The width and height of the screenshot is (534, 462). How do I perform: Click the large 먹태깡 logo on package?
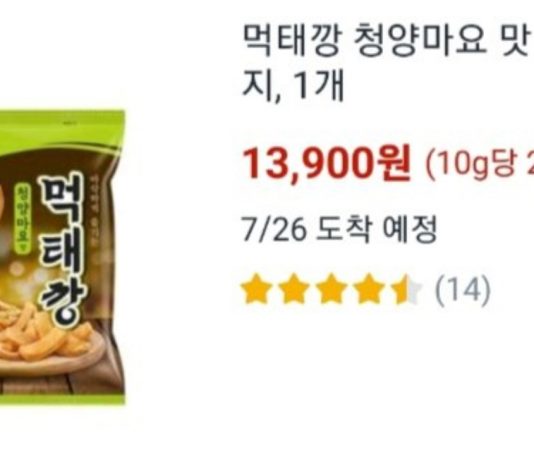coord(61,252)
